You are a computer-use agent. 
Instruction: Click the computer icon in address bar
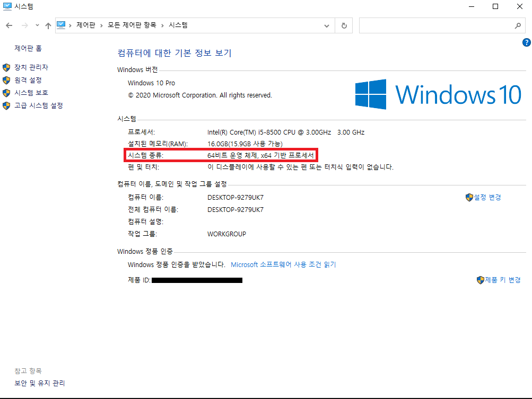(x=61, y=25)
